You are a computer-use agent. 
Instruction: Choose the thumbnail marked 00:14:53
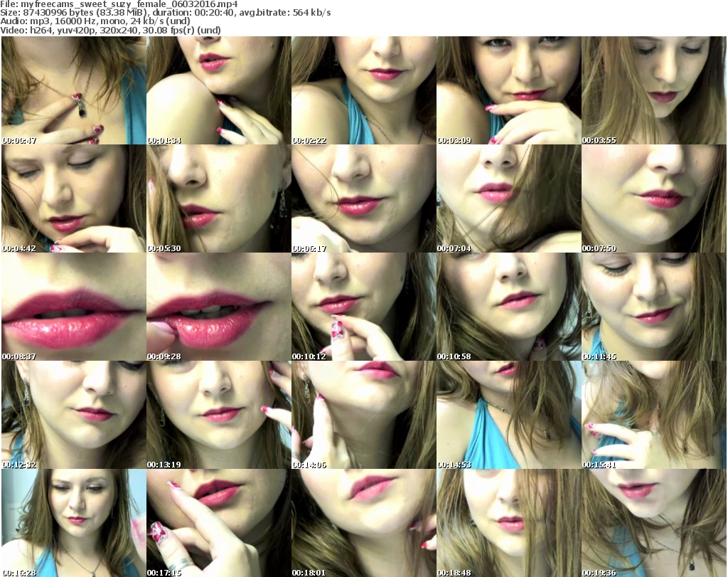(x=509, y=415)
